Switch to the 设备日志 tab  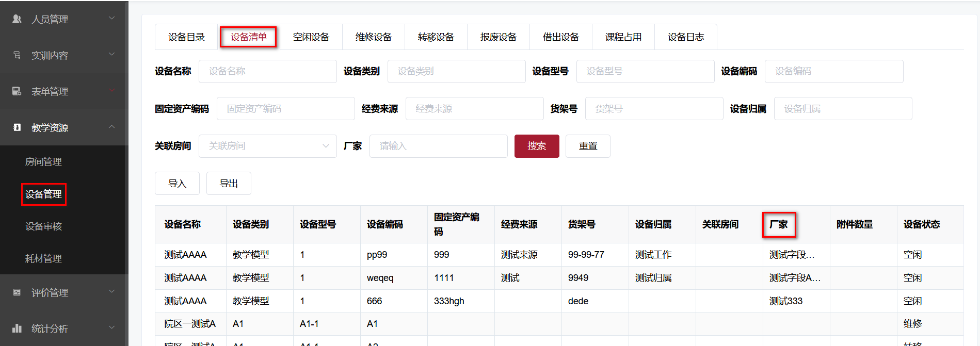click(x=686, y=37)
